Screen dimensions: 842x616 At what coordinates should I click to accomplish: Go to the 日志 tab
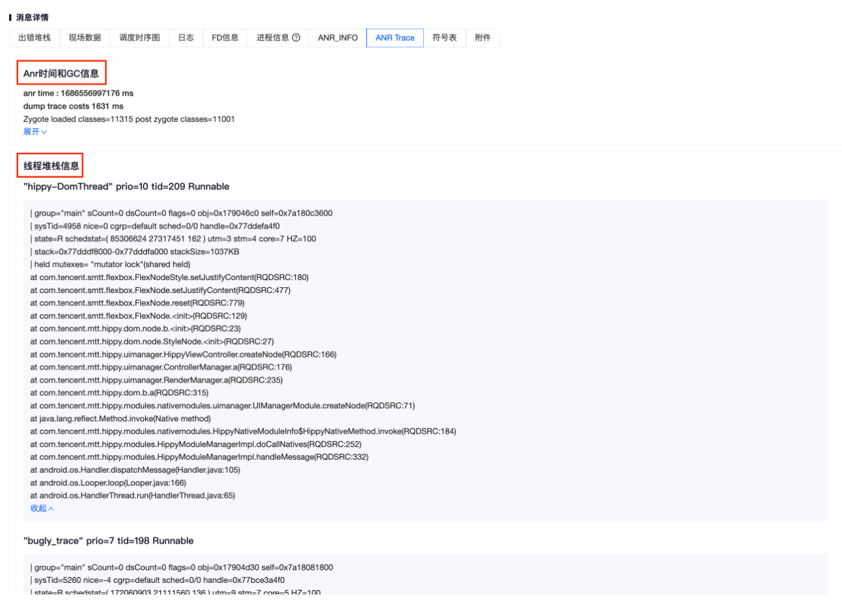(186, 38)
